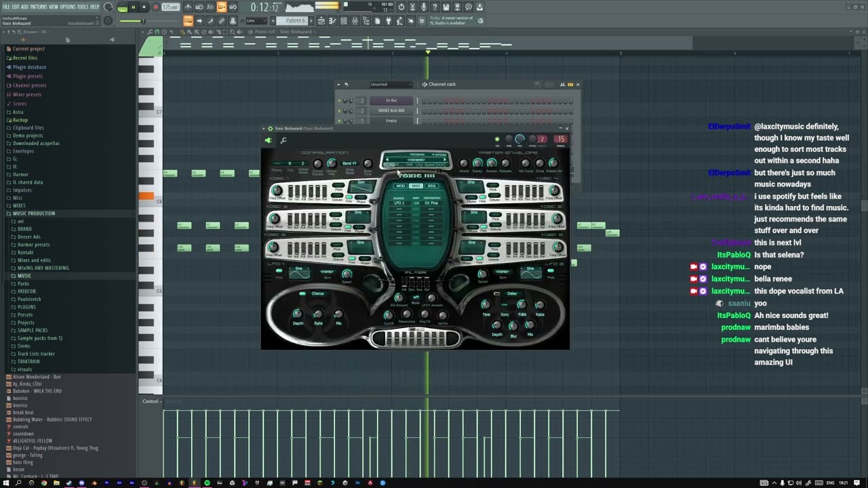Expand the MUSIC PRODUCTION folder in browser
Viewport: 868px width, 488px height.
[x=33, y=213]
